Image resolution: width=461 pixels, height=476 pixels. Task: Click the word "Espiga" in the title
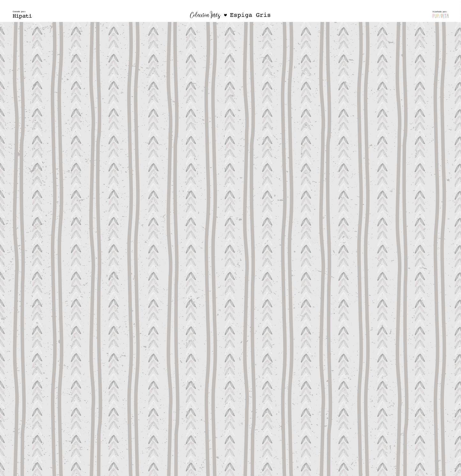(x=241, y=15)
